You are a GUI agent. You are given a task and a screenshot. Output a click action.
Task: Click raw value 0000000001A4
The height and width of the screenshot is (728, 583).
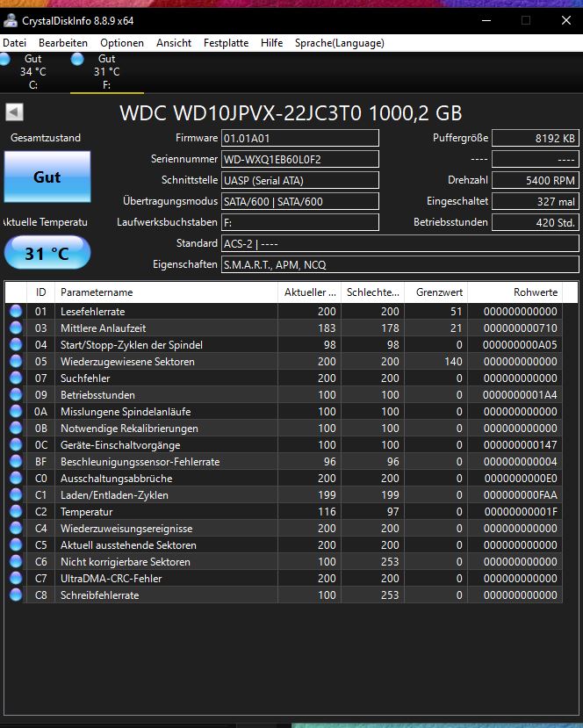click(520, 395)
